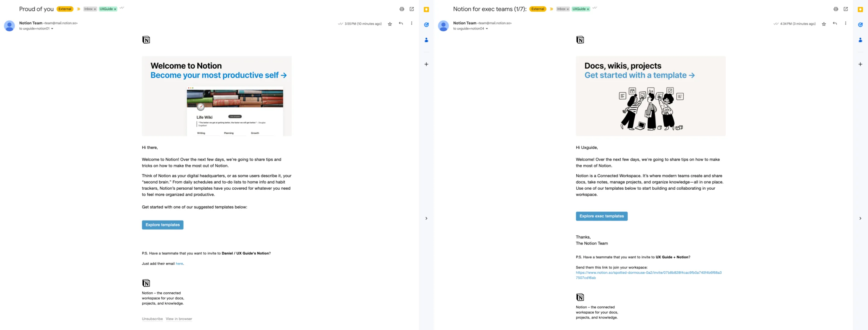Open Contacts beside "Proud of you" email
The width and height of the screenshot is (868, 330).
tap(426, 40)
